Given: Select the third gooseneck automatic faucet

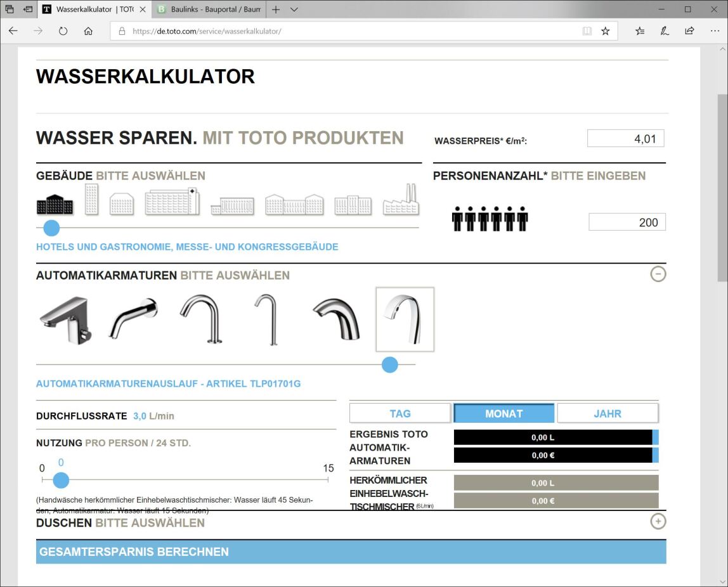Looking at the screenshot, I should [x=201, y=319].
